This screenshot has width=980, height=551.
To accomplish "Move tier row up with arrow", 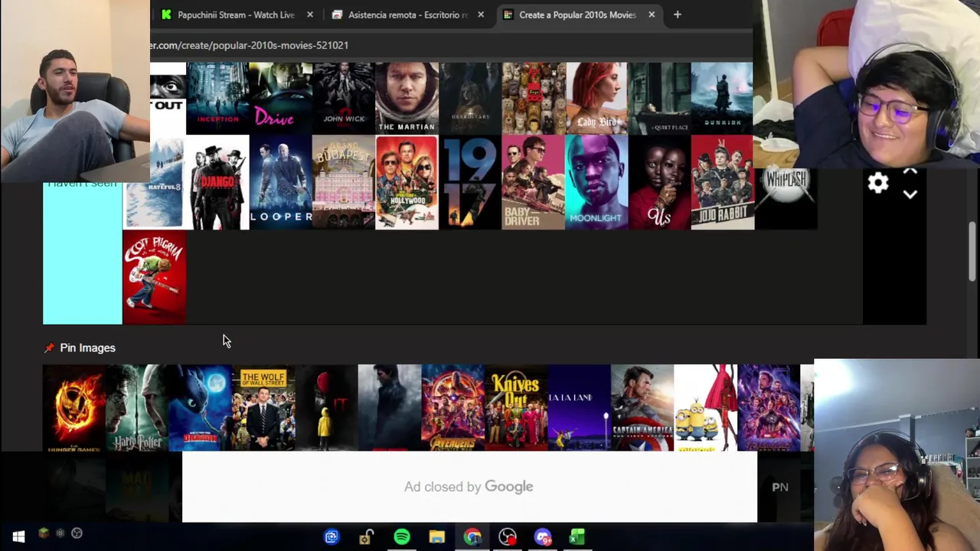I will pyautogui.click(x=910, y=172).
